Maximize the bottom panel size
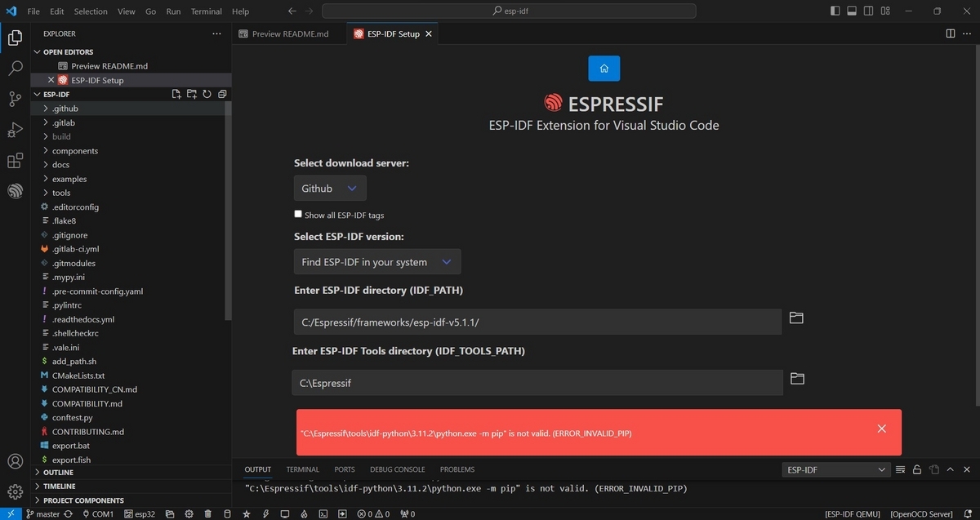The height and width of the screenshot is (520, 980). (950, 469)
